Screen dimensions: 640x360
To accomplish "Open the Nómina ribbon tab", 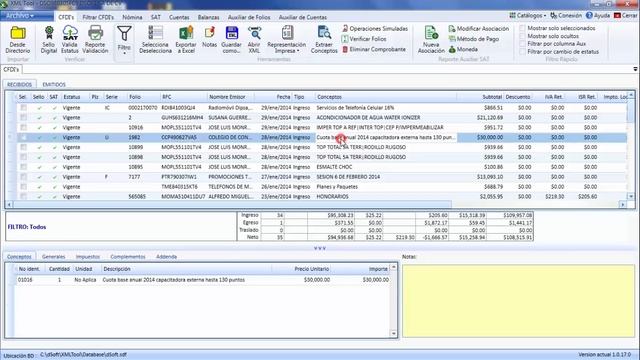I will click(132, 17).
